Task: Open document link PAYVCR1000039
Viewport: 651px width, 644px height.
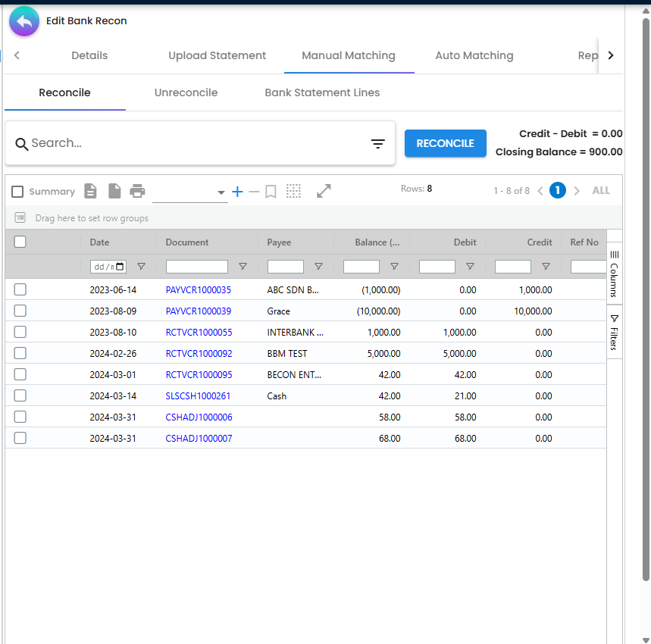Action: click(x=199, y=311)
